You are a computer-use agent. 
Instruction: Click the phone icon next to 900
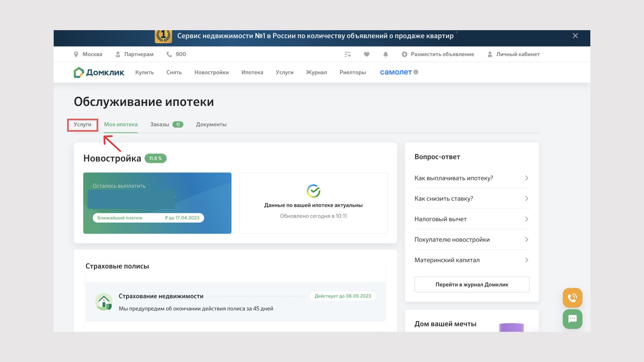point(169,54)
